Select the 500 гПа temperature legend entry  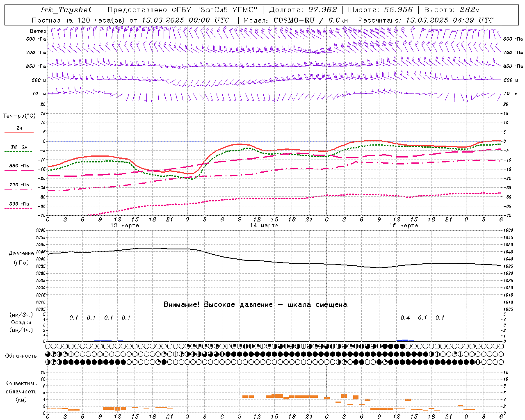19,204
